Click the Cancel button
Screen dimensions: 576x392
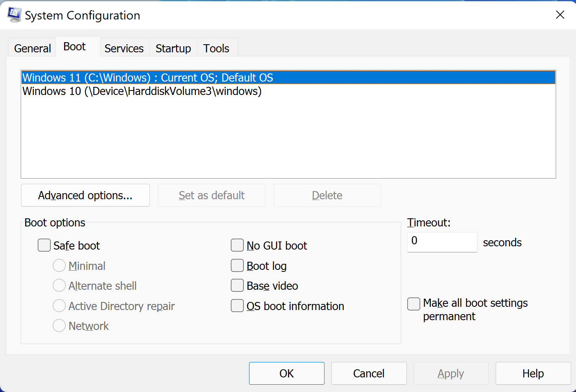point(369,373)
